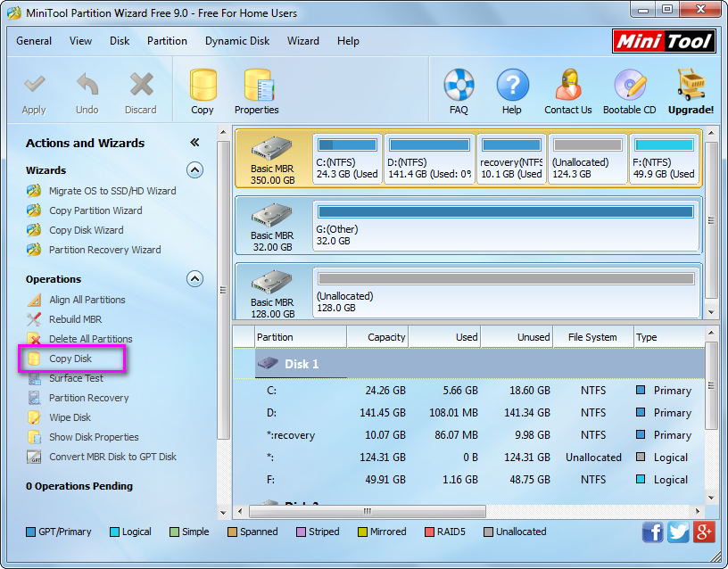The image size is (728, 569).
Task: Launch Migrate OS to SSD/HD Wizard
Action: click(x=112, y=191)
